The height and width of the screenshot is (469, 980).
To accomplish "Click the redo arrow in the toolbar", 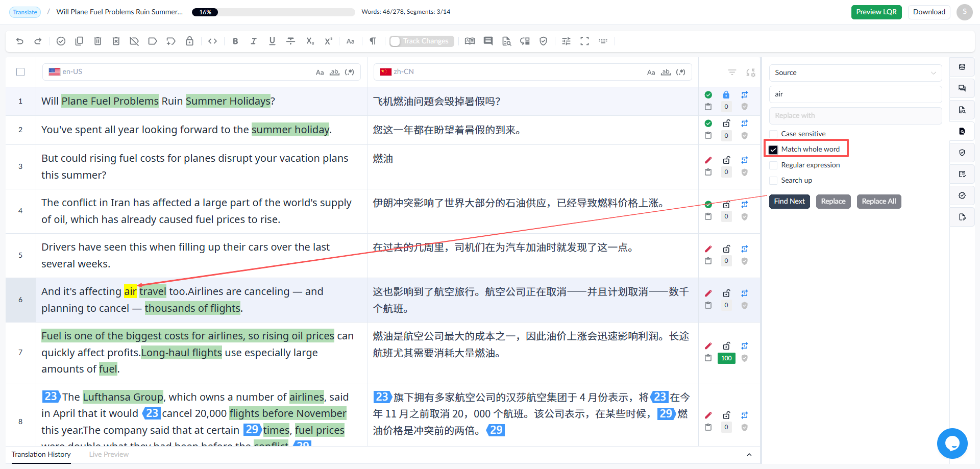I will [38, 41].
